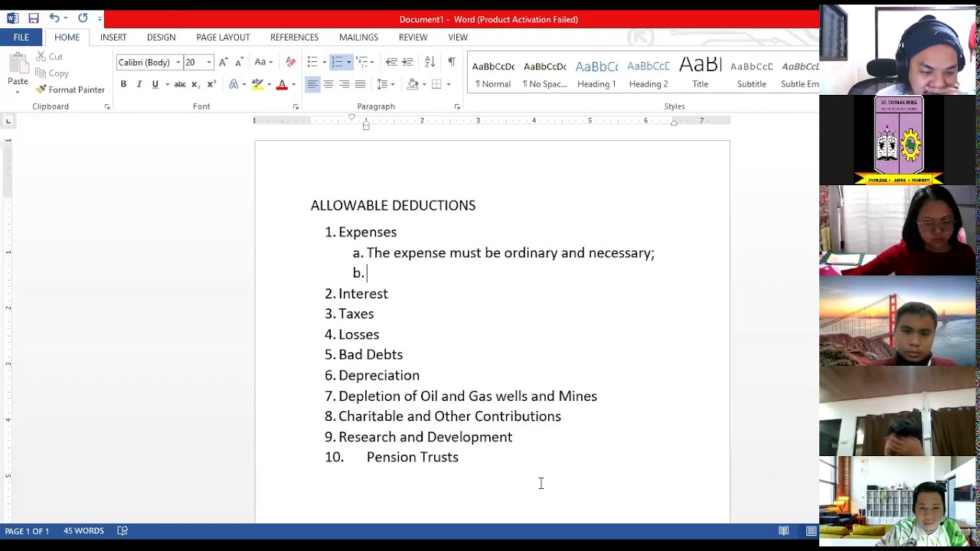Decrease indent of paragraph

coord(391,62)
